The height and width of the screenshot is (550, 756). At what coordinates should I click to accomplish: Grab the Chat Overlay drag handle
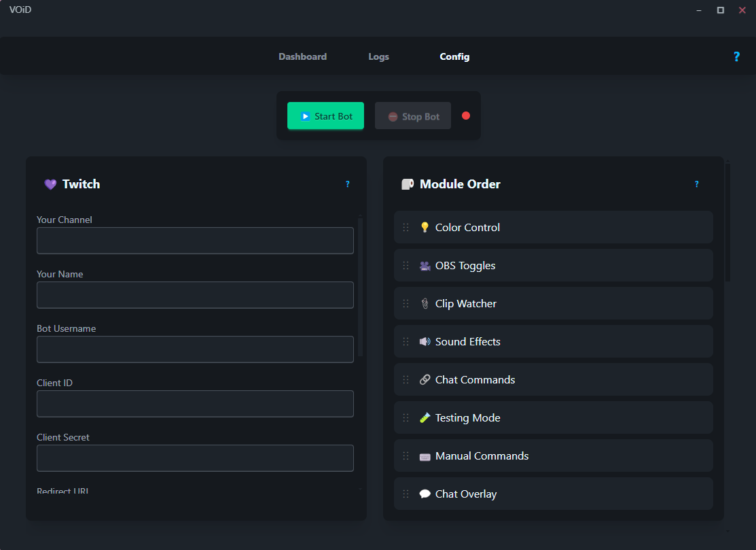(x=406, y=494)
